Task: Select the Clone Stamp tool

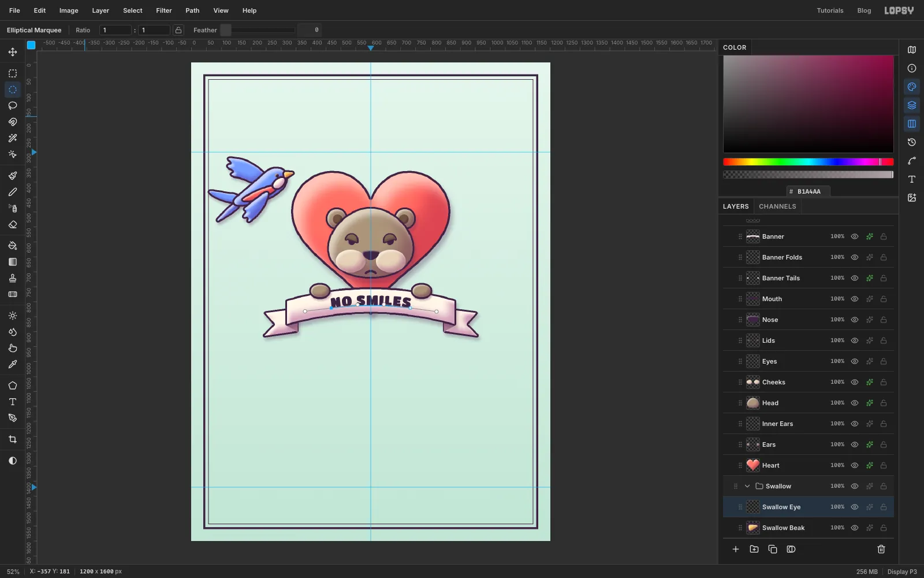Action: 13,278
